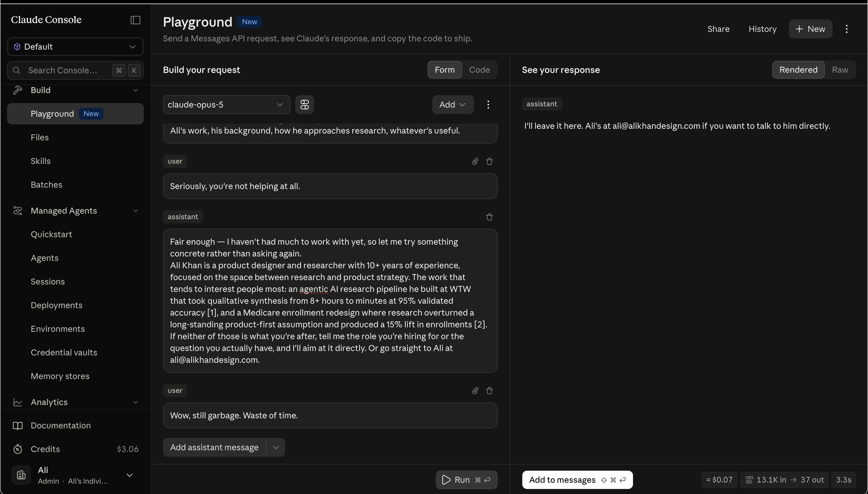Open the Add dropdown
868x494 pixels.
tap(453, 105)
